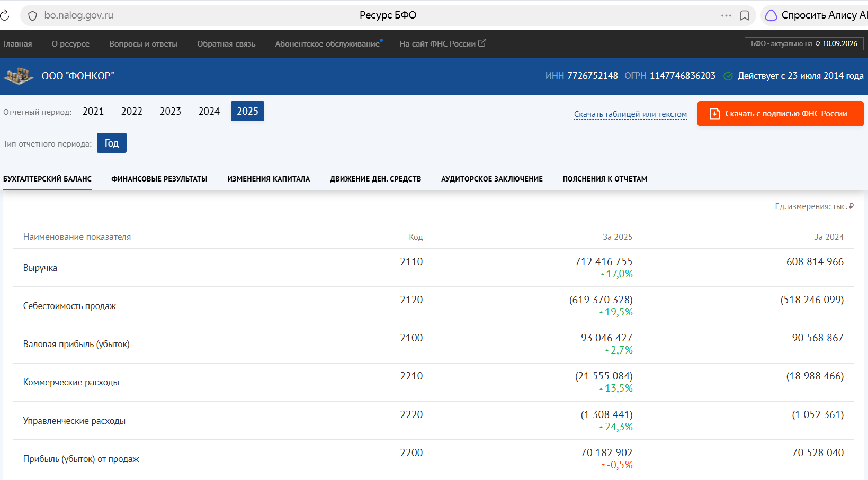The image size is (868, 480).
Task: Click the 2025 cost value (619 370 328)
Action: click(601, 300)
